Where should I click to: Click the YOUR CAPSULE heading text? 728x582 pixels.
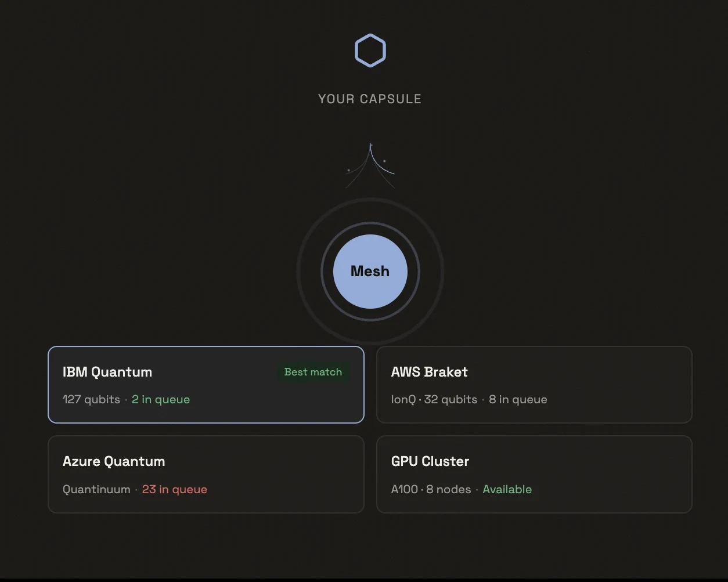tap(370, 99)
